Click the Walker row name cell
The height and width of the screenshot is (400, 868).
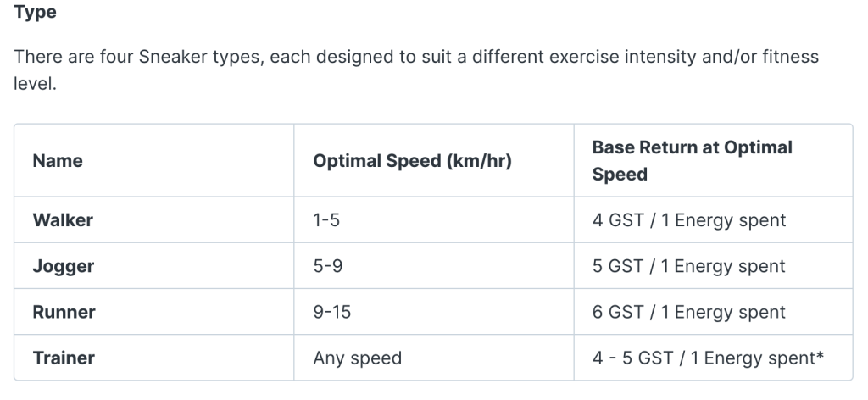(x=63, y=220)
